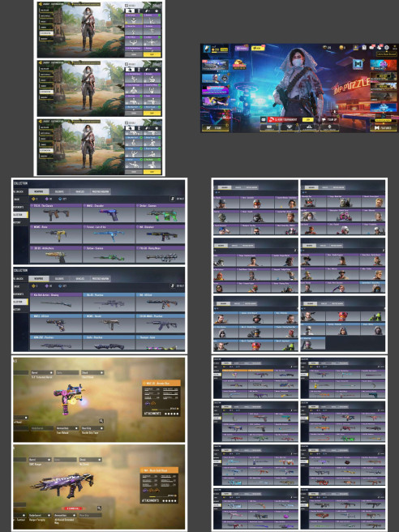Open the Stock attachment slot on pink gun

point(92,372)
